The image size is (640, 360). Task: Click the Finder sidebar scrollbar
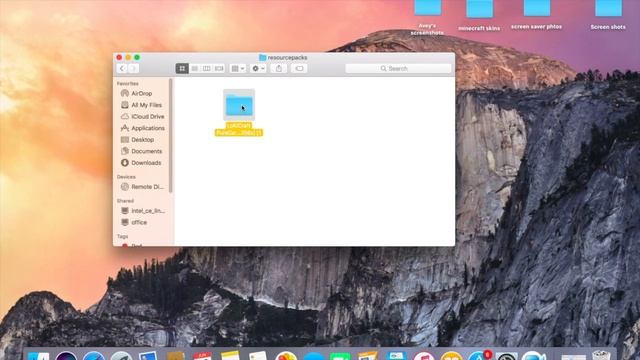click(x=171, y=135)
